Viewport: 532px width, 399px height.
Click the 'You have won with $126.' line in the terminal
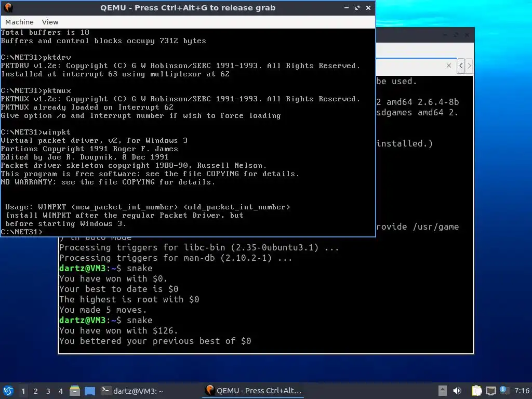(x=118, y=330)
